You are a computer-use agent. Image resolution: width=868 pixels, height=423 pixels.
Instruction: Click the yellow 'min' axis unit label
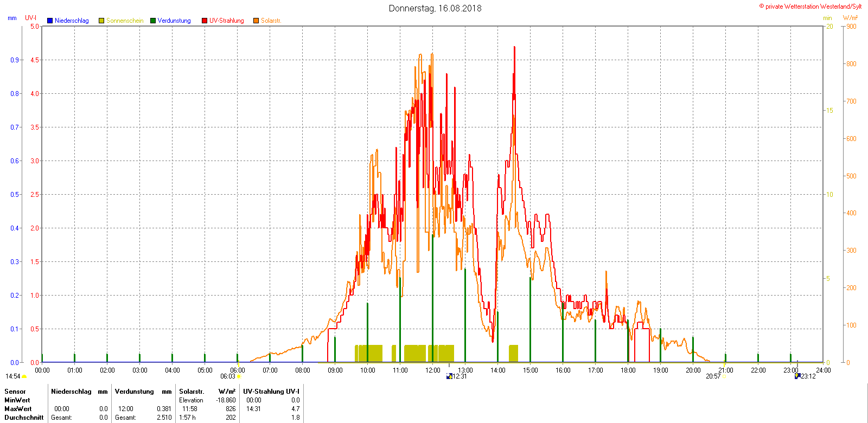pos(827,18)
